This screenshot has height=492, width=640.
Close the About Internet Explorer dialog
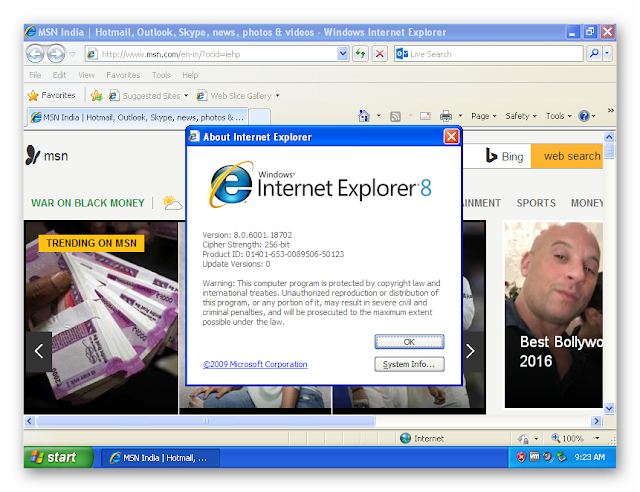coord(451,137)
